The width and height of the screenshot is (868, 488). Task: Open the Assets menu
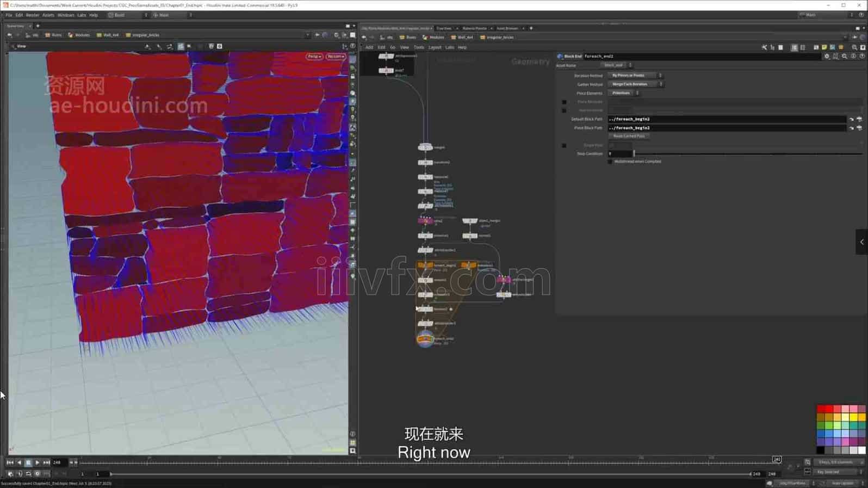tap(48, 15)
